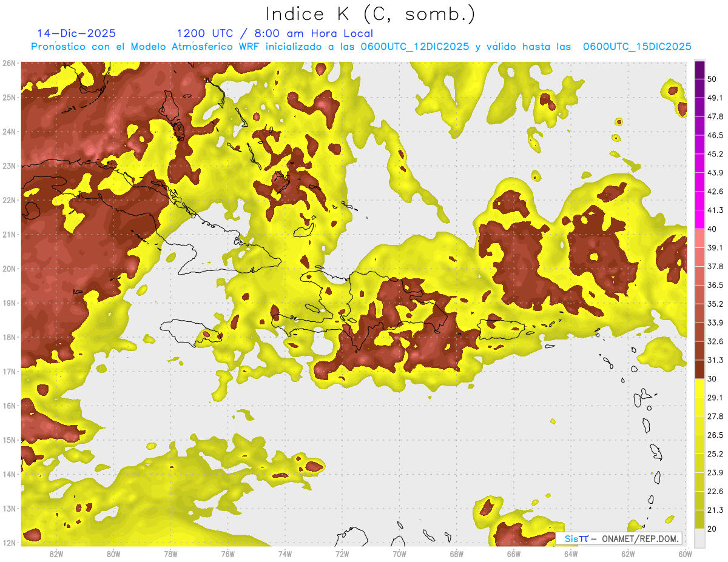
Task: Click the 29.1 color scale label
Action: 715,398
